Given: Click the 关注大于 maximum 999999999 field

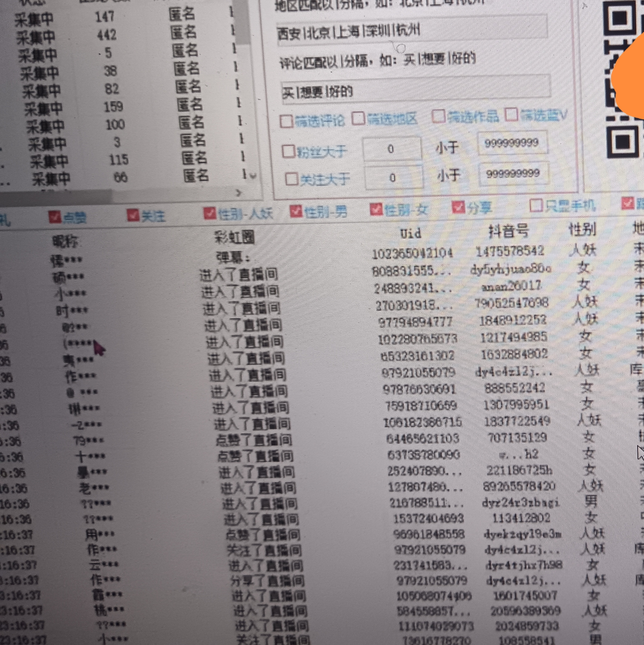Looking at the screenshot, I should point(514,174).
